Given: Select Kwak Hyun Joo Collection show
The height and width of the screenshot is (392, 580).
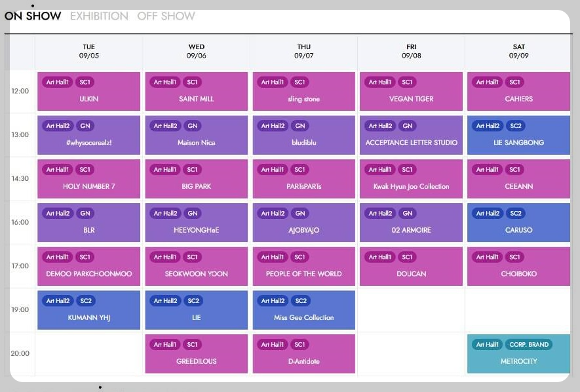Looking at the screenshot, I should click(412, 179).
